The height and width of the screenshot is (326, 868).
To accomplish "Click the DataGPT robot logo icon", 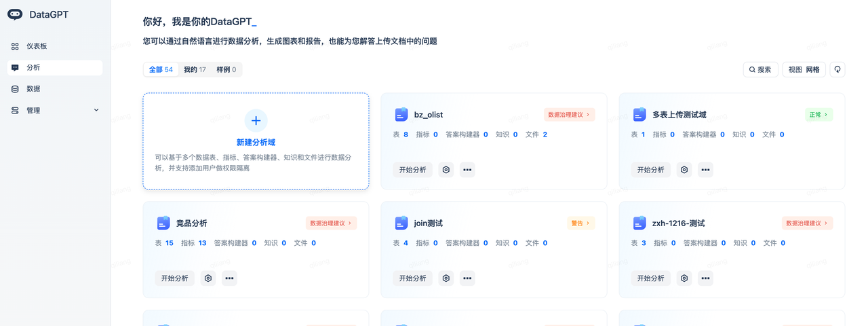I will click(x=15, y=14).
